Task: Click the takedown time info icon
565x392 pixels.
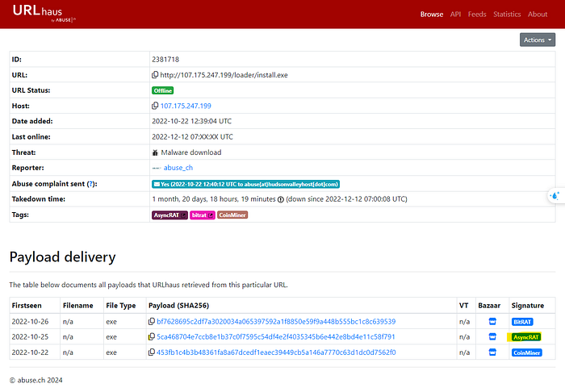Action: coord(281,199)
